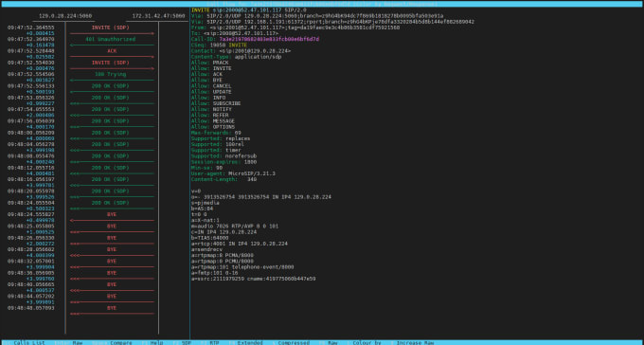Click the Contact header line

tap(241, 51)
